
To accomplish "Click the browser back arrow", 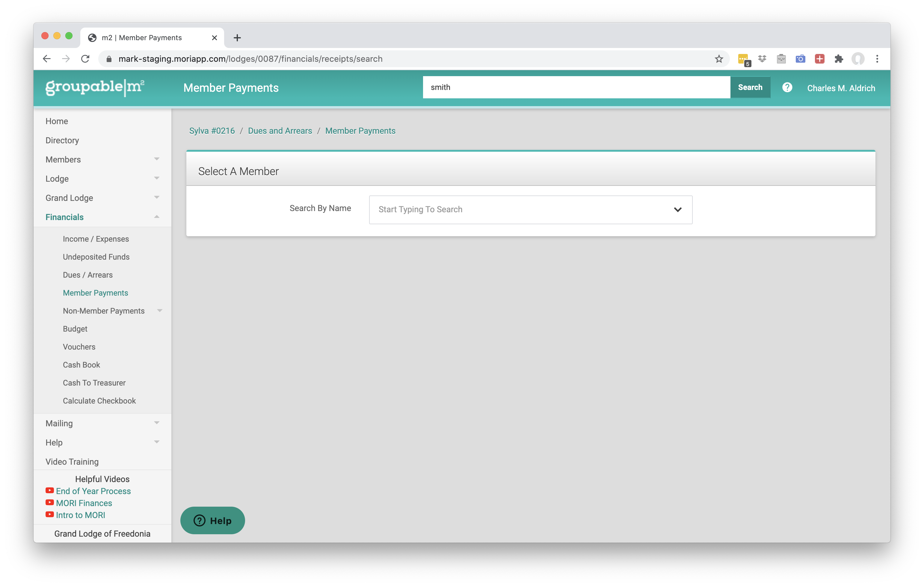I will tap(46, 59).
